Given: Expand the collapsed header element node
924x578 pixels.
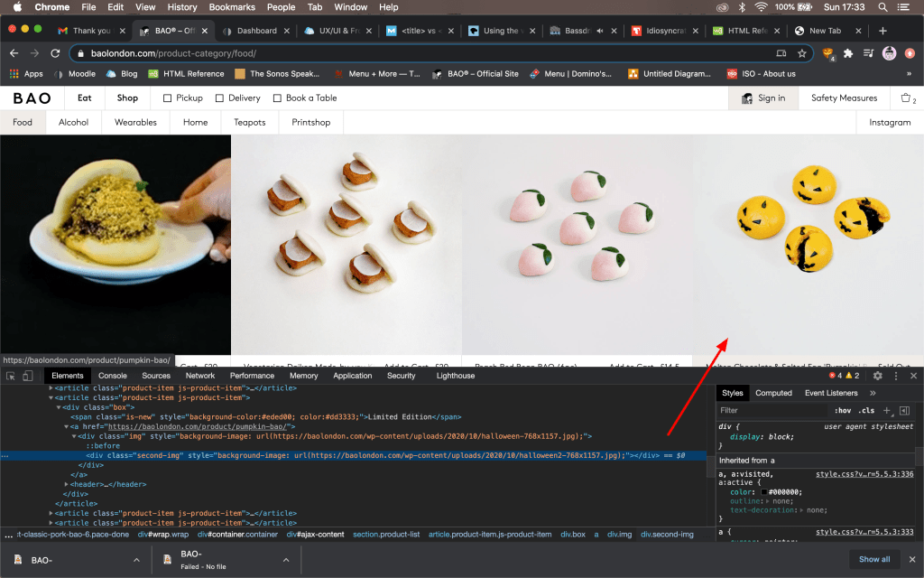Looking at the screenshot, I should point(67,484).
